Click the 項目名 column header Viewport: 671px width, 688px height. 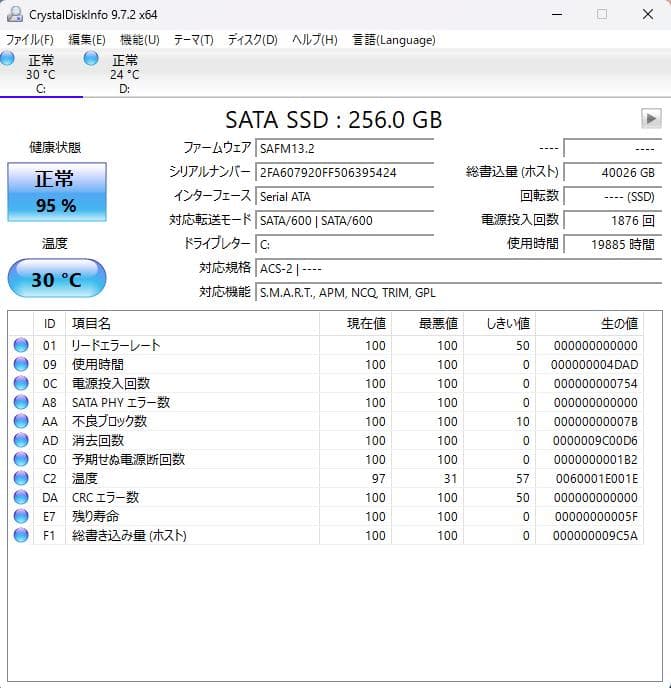[192, 323]
